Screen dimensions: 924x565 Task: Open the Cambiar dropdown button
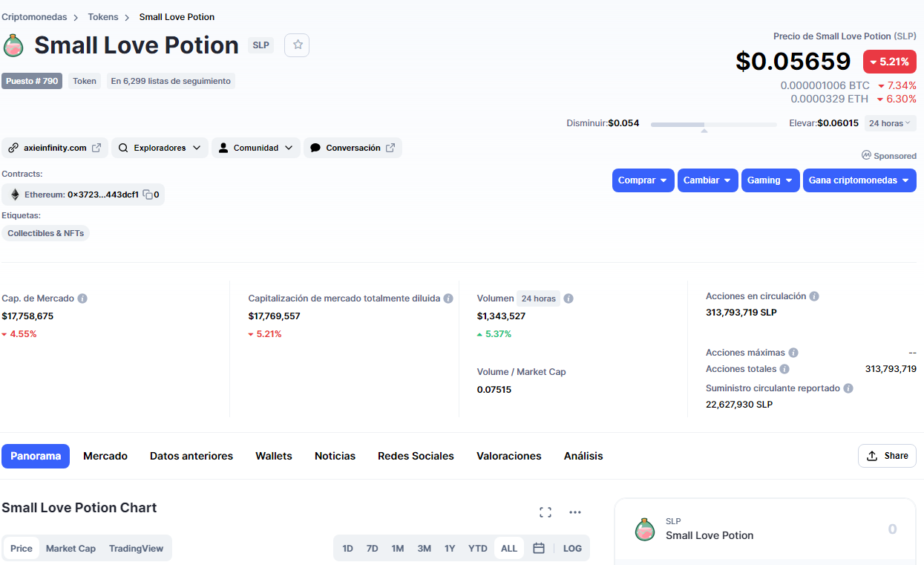coord(707,180)
